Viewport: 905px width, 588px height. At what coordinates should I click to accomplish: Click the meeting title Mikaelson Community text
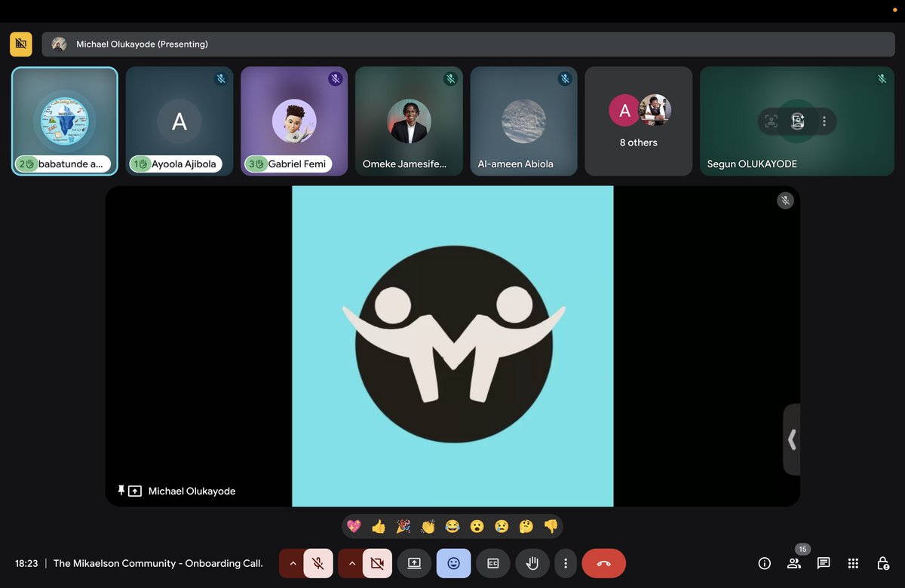pyautogui.click(x=158, y=563)
